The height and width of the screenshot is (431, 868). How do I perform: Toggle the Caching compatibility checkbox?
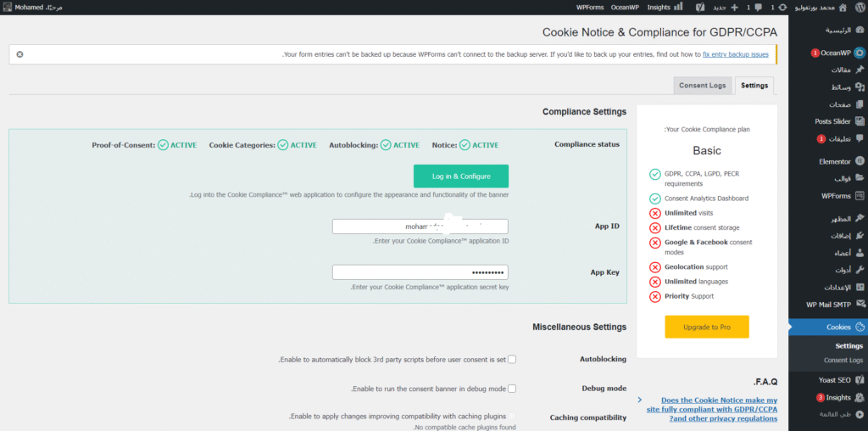[512, 416]
